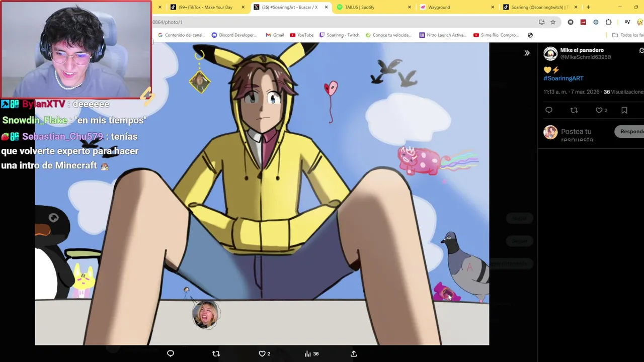Click the enlarged artwork image

tap(262, 194)
